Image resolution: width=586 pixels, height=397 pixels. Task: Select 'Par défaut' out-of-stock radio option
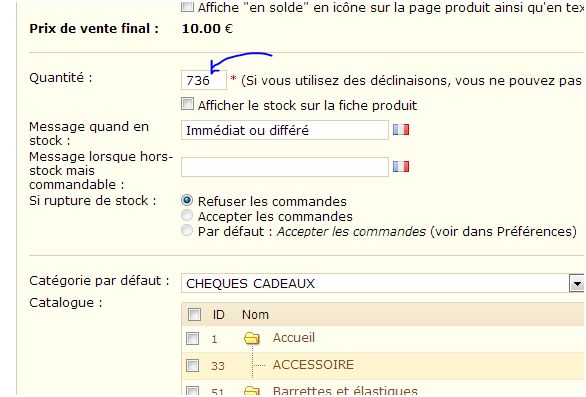[x=187, y=230]
